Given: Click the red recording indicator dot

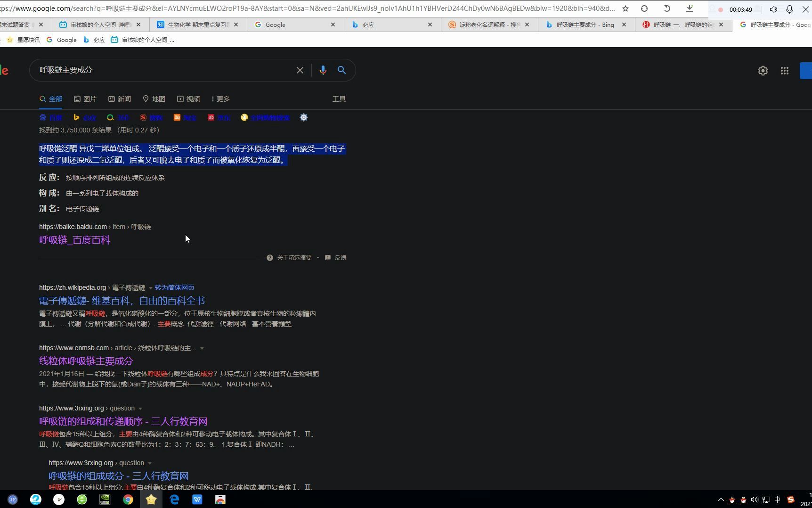Looking at the screenshot, I should pos(721,9).
